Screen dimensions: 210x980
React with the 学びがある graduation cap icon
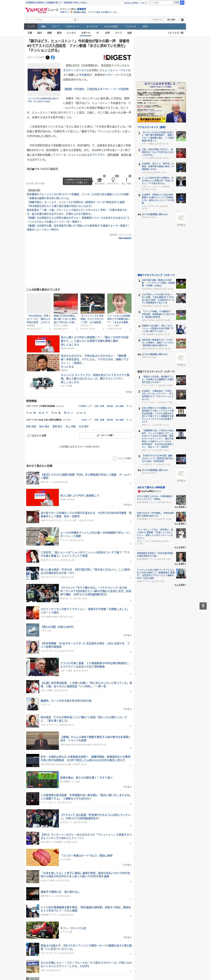(99, 180)
